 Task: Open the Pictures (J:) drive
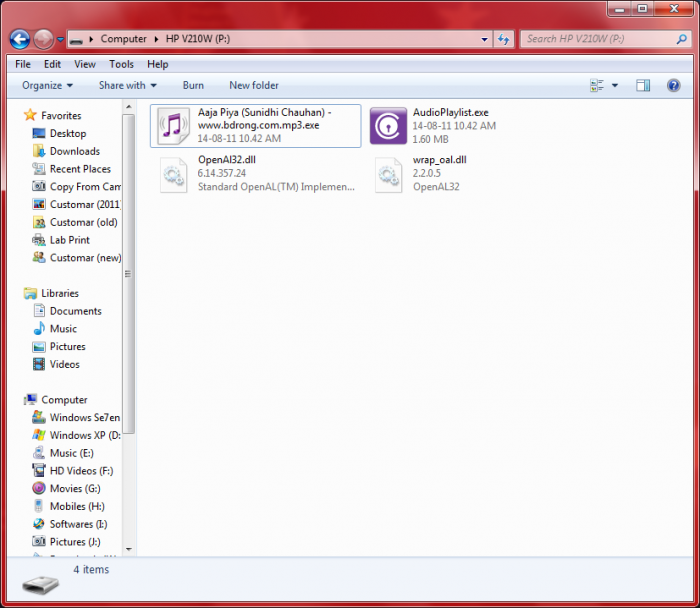coord(67,542)
